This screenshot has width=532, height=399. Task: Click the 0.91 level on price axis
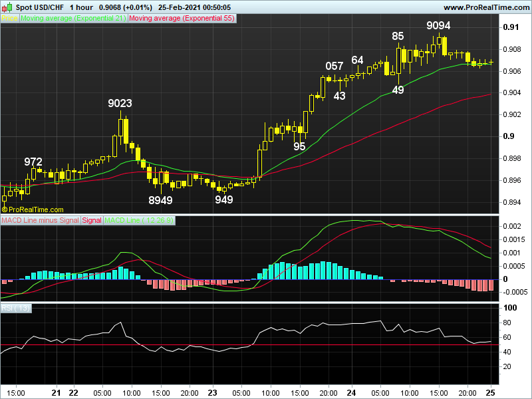click(x=511, y=27)
